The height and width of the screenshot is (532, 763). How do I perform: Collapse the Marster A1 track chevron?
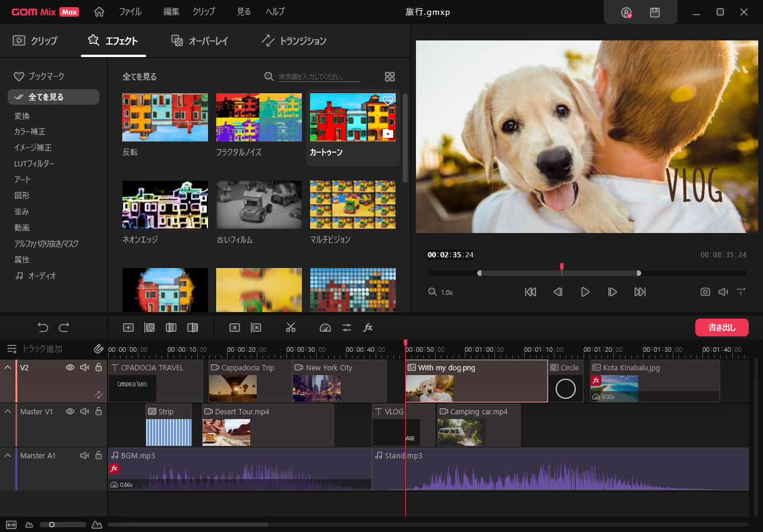[8, 455]
